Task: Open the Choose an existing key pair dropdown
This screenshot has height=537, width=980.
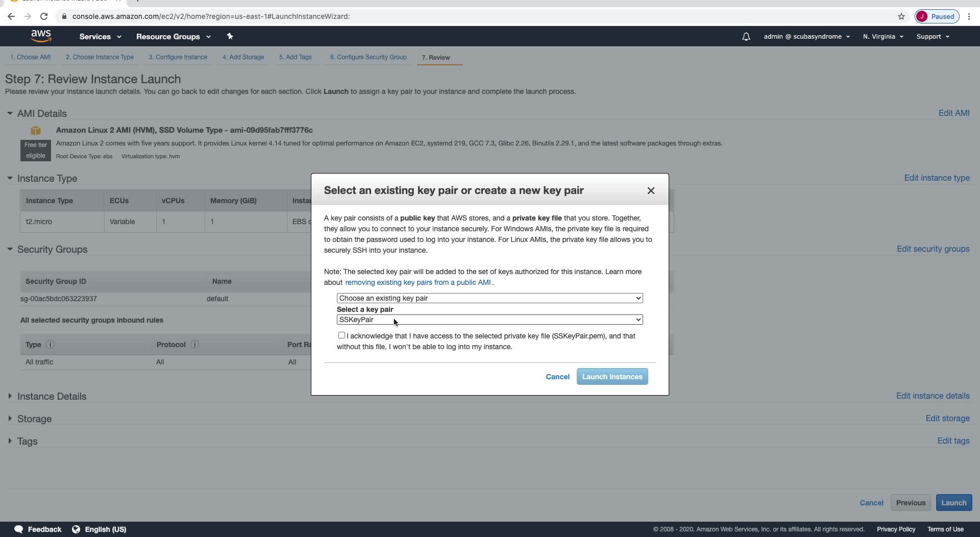Action: (489, 298)
